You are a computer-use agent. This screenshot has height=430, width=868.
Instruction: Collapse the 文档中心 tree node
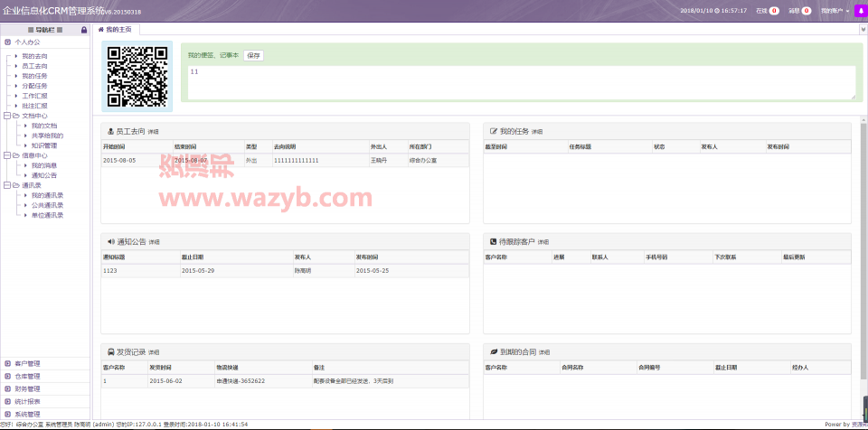(6, 116)
